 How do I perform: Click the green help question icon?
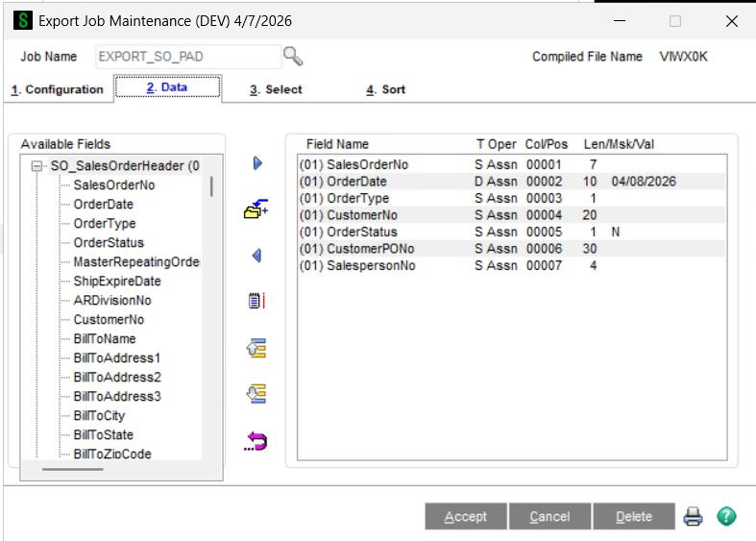pos(726,516)
